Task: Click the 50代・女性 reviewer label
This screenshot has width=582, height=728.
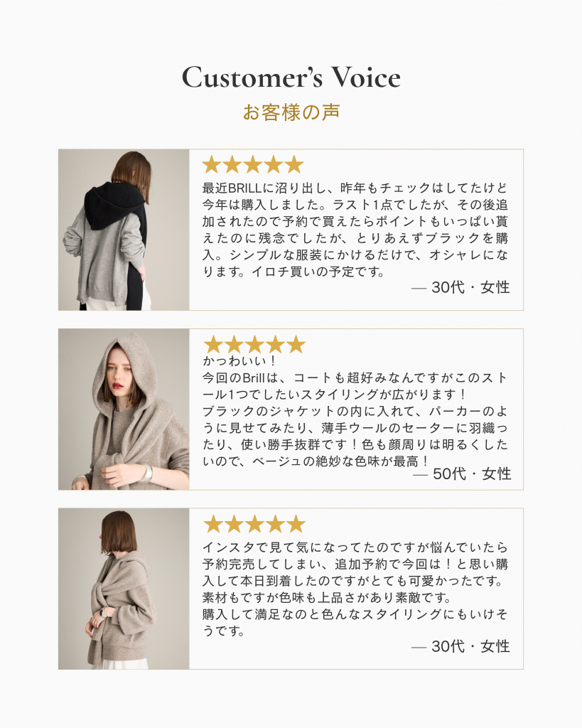Action: tap(462, 474)
